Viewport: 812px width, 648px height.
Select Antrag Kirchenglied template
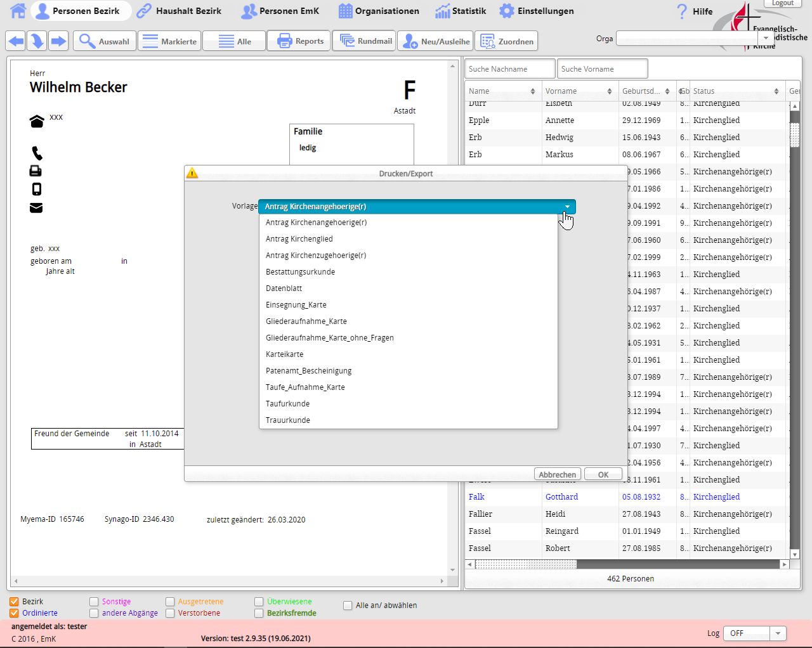pos(409,239)
